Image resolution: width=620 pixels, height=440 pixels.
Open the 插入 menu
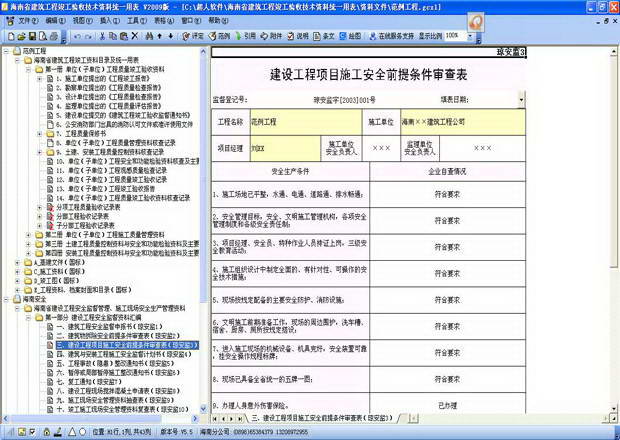point(110,21)
